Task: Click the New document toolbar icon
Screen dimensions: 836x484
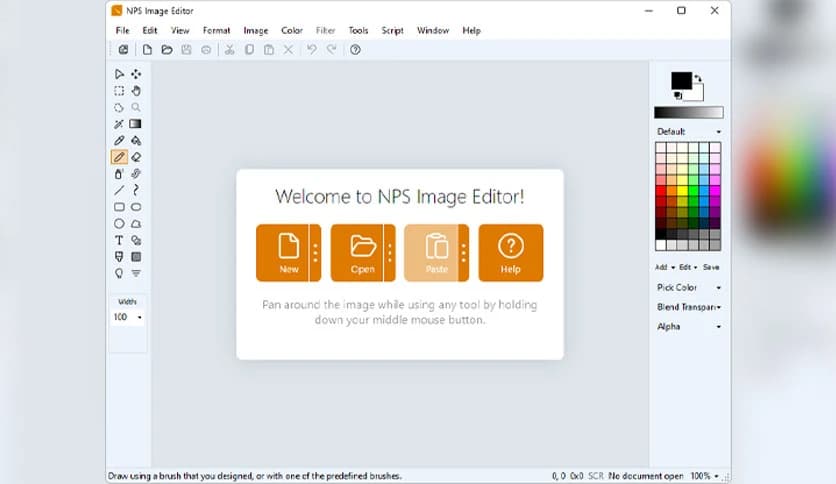Action: (x=147, y=50)
